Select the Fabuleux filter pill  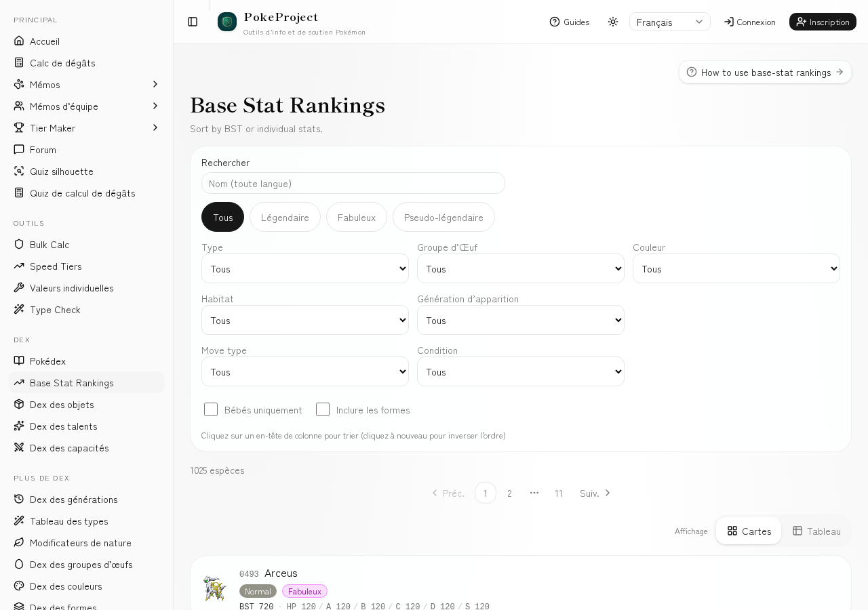point(357,217)
